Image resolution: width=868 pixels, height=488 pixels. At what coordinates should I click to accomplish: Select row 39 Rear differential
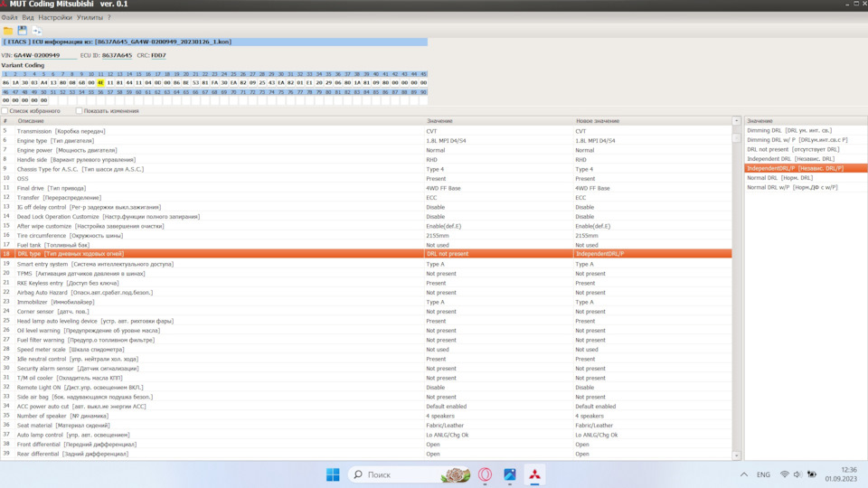(x=366, y=454)
